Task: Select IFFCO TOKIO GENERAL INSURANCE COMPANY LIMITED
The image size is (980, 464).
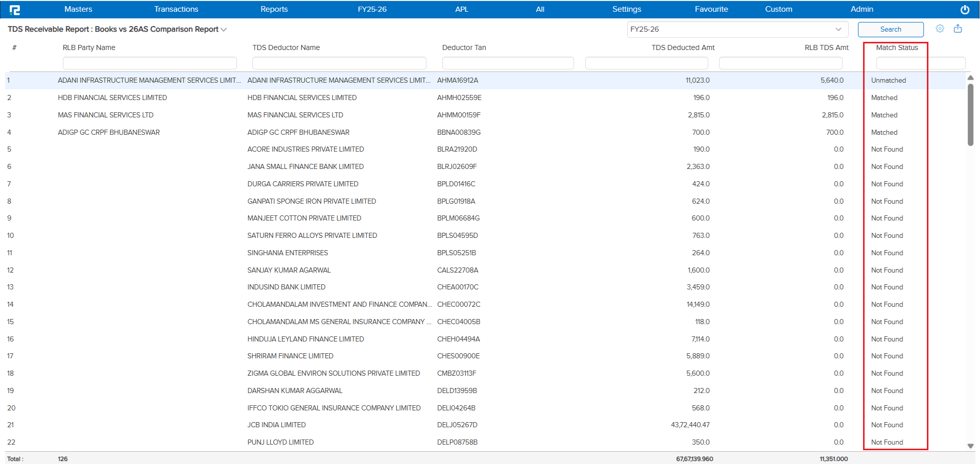Action: point(334,408)
